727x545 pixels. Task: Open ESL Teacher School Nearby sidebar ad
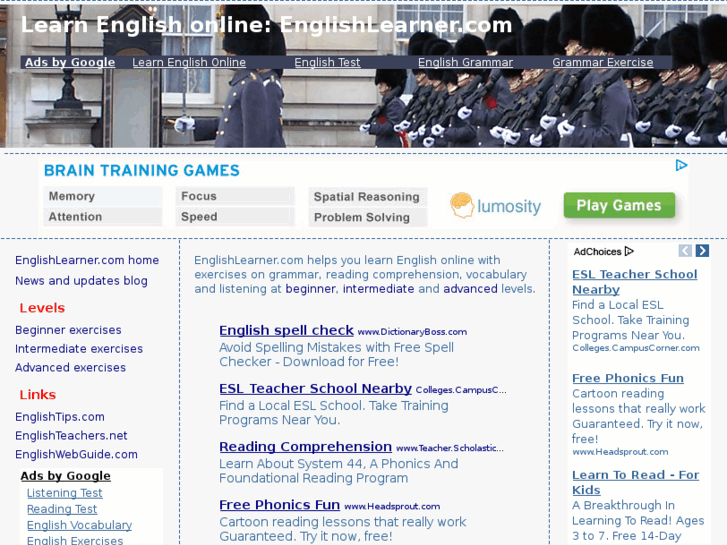(x=635, y=282)
